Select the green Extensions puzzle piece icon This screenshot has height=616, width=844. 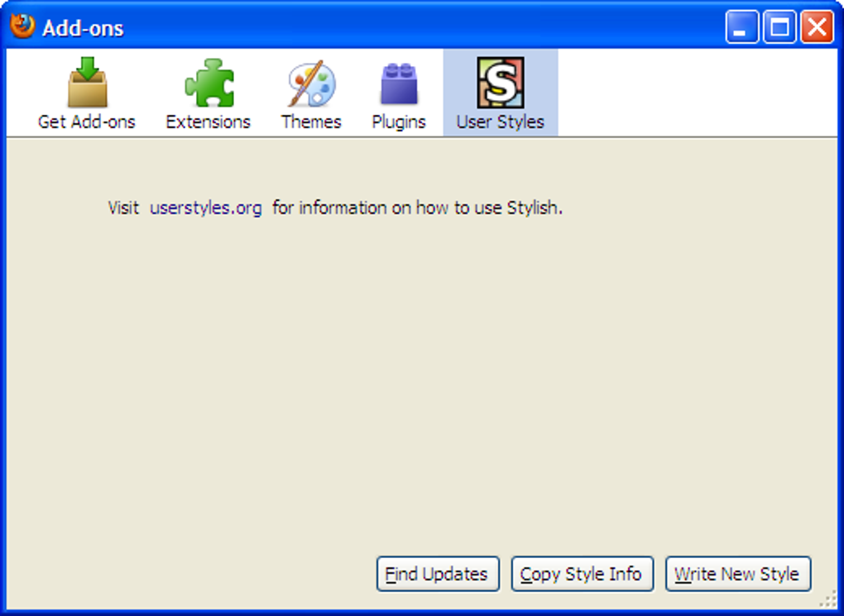[x=209, y=83]
